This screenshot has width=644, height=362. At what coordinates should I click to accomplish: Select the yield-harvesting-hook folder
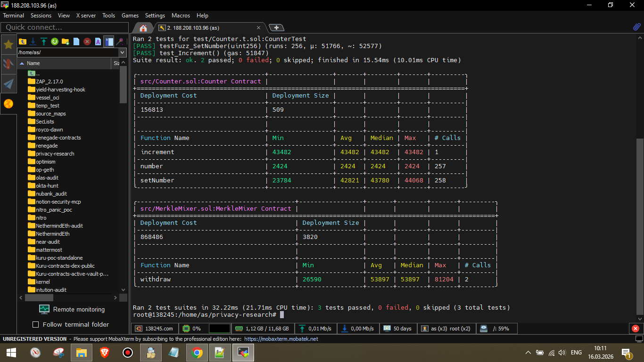click(60, 90)
